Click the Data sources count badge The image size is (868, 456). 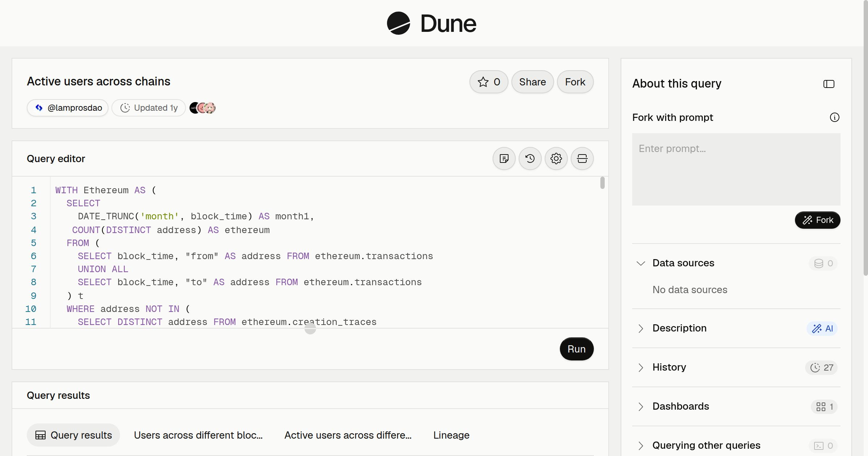[x=824, y=263]
